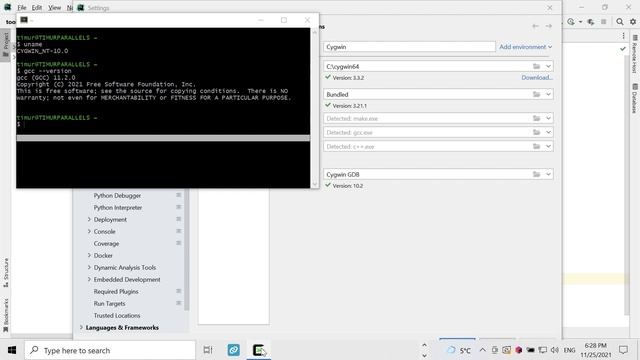The height and width of the screenshot is (360, 640).
Task: Open Cygwin GDB debugger dropdown arrow
Action: (548, 174)
